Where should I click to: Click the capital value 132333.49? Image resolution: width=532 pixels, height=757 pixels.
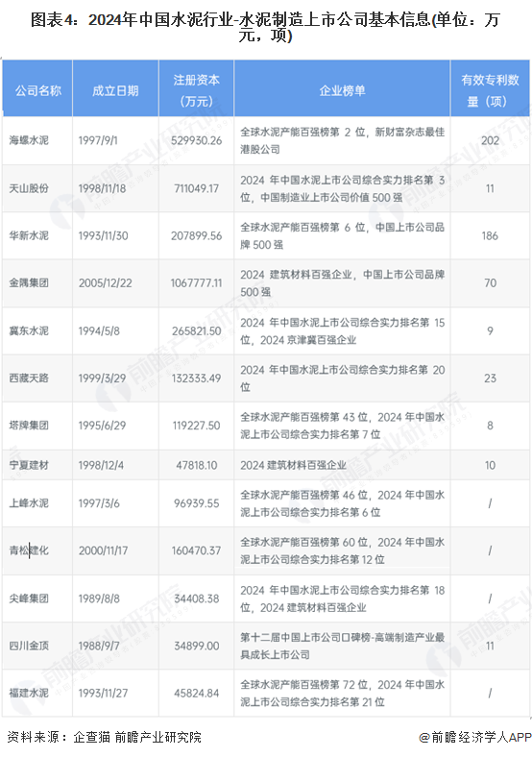pyautogui.click(x=196, y=378)
